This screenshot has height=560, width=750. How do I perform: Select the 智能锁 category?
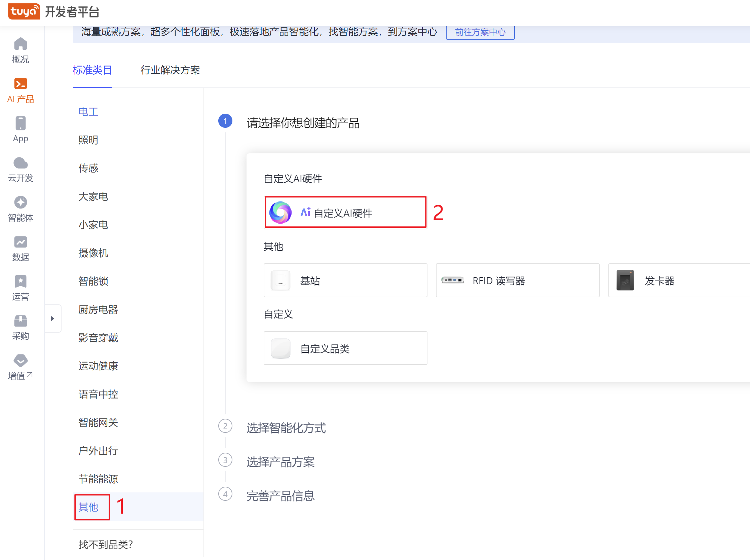(93, 281)
